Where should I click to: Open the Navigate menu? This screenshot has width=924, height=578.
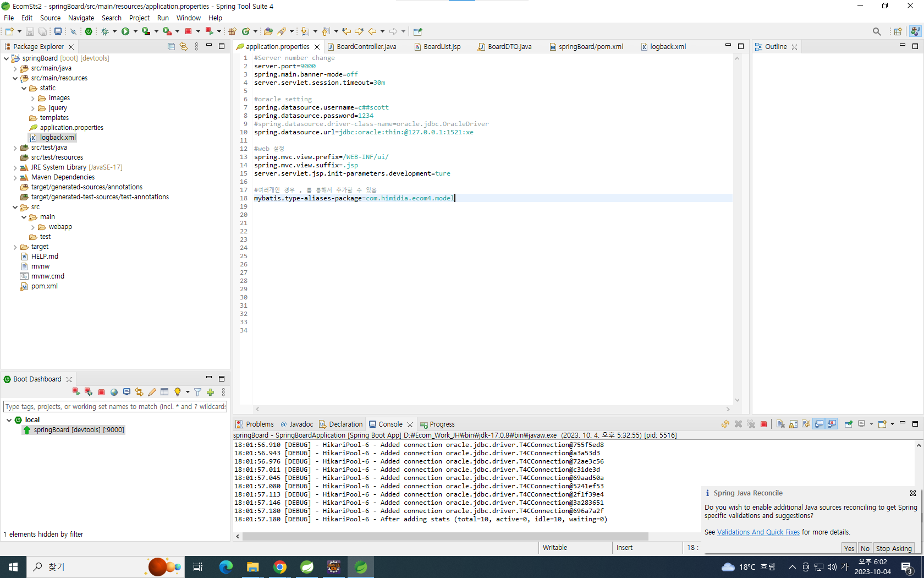[81, 18]
